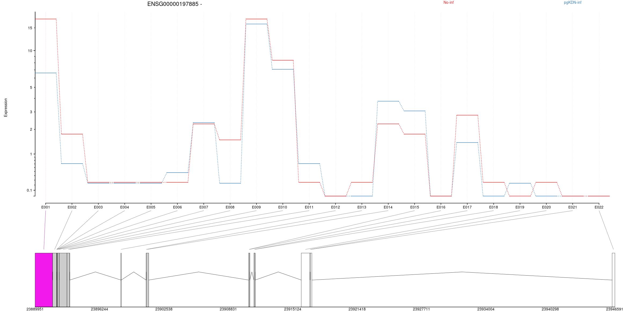Click the Expression y-axis label
Screen dimensions: 644x322
(6, 108)
